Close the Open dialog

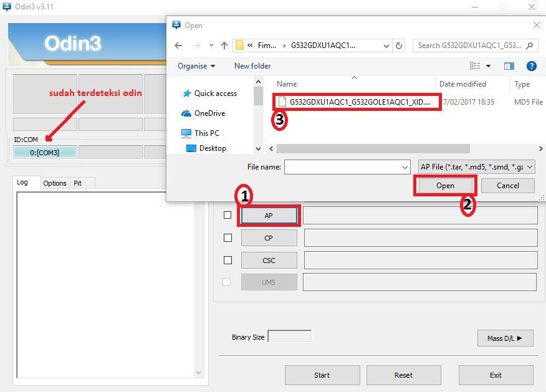(x=537, y=25)
